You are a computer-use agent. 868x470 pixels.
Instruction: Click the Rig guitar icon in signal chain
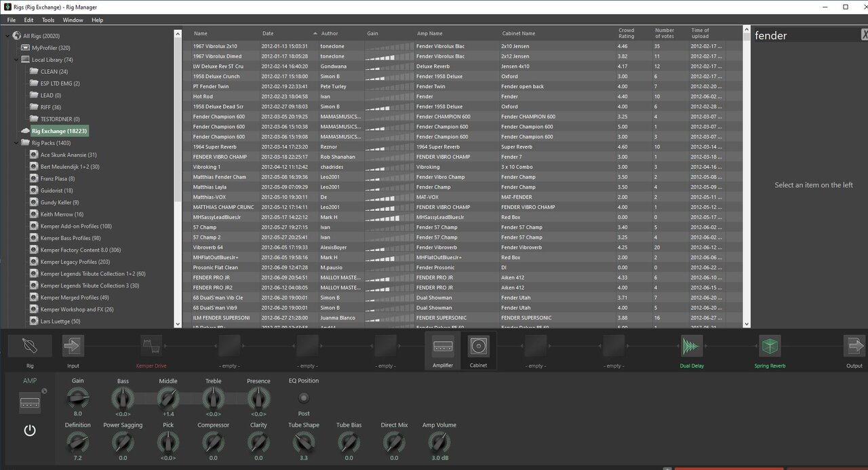point(30,346)
